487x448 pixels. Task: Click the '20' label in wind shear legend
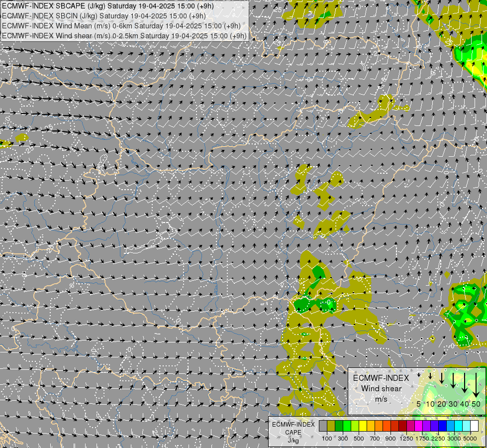(x=442, y=404)
